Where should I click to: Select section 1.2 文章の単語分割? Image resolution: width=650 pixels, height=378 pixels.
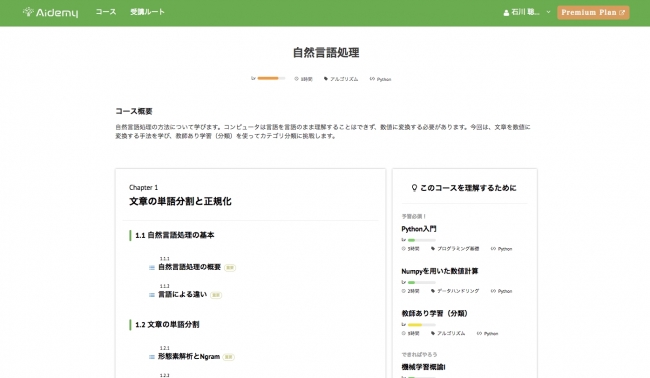tap(167, 325)
